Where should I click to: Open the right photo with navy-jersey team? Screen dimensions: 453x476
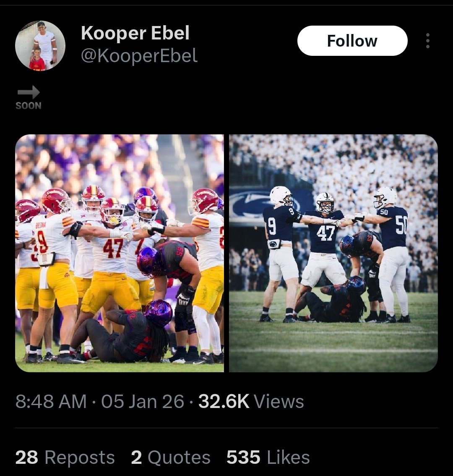coord(333,253)
